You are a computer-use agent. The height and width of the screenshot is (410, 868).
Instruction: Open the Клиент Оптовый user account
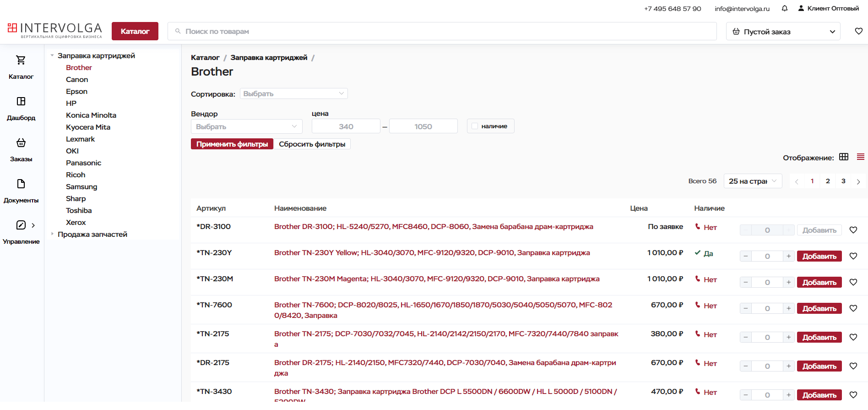pos(828,8)
